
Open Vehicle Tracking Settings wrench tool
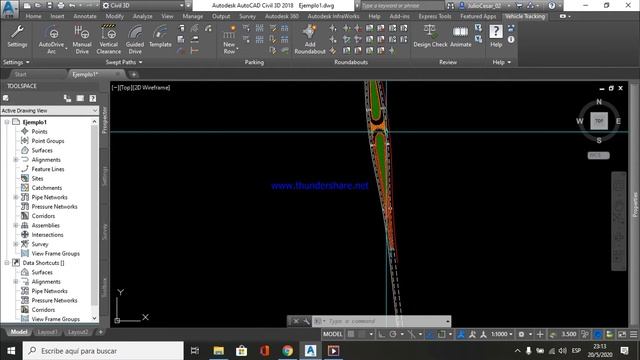point(17,36)
